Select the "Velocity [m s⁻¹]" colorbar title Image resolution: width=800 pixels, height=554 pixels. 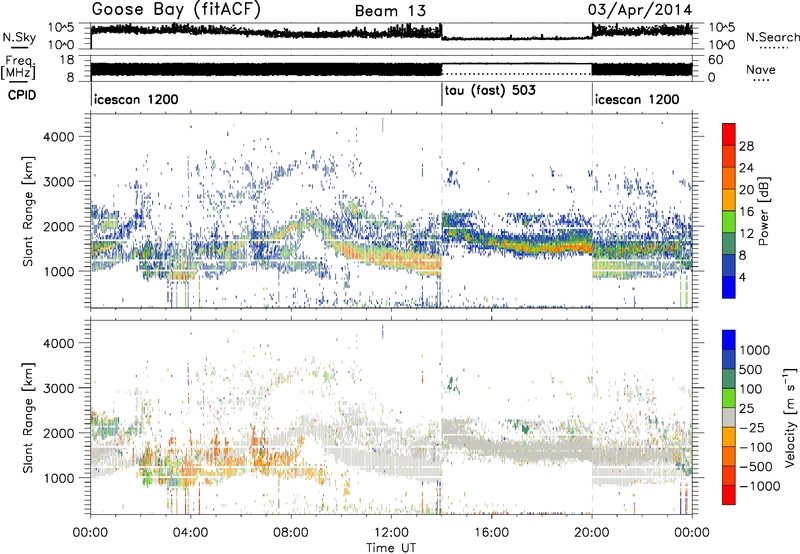790,417
